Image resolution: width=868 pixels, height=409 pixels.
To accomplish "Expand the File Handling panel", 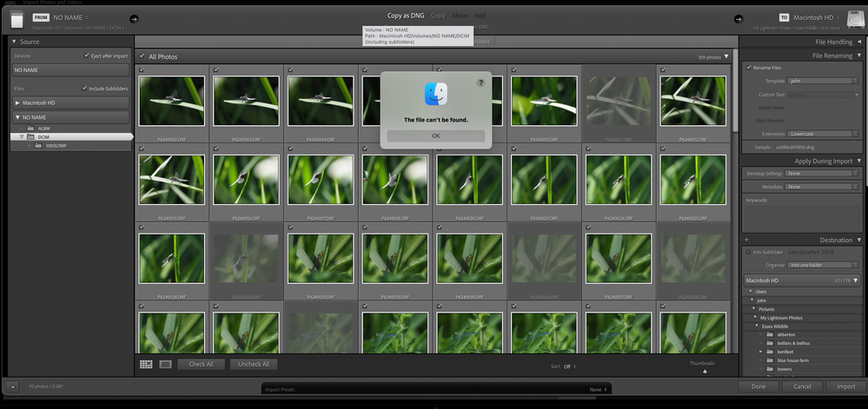I will pyautogui.click(x=858, y=42).
